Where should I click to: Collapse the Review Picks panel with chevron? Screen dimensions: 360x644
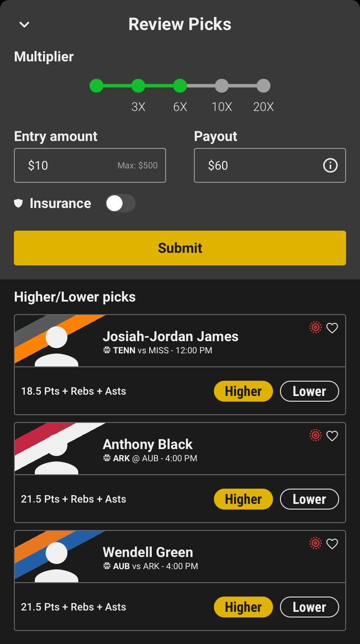coord(24,24)
